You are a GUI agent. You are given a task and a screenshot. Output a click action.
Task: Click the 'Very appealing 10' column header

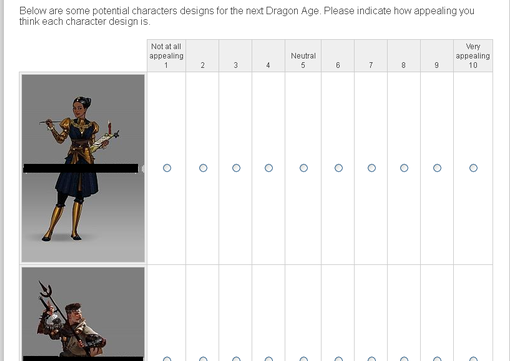(473, 56)
